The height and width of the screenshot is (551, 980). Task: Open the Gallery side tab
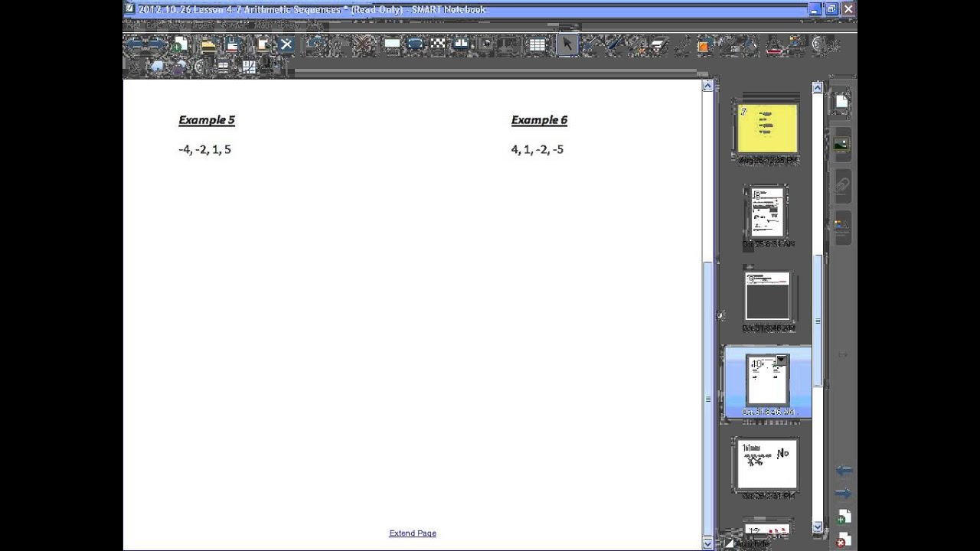pyautogui.click(x=841, y=144)
